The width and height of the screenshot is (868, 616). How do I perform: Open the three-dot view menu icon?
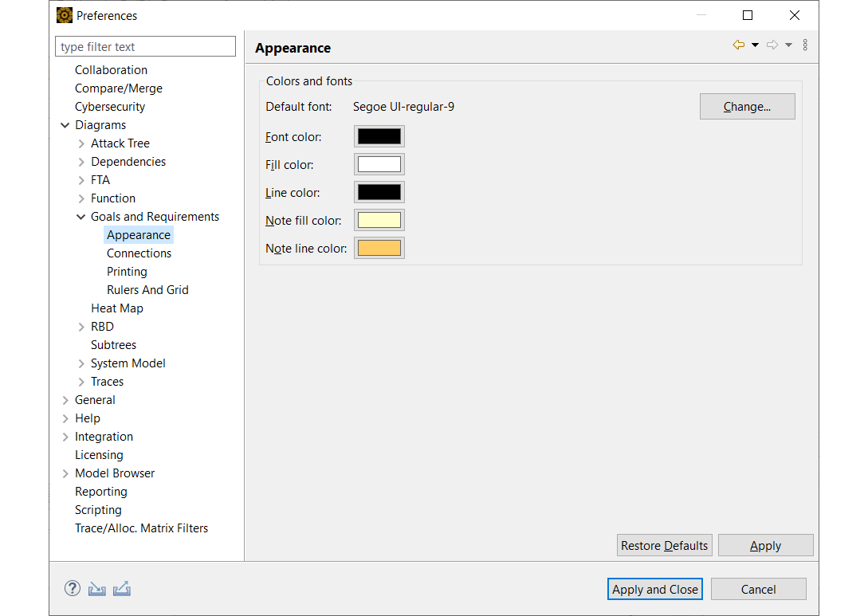805,45
